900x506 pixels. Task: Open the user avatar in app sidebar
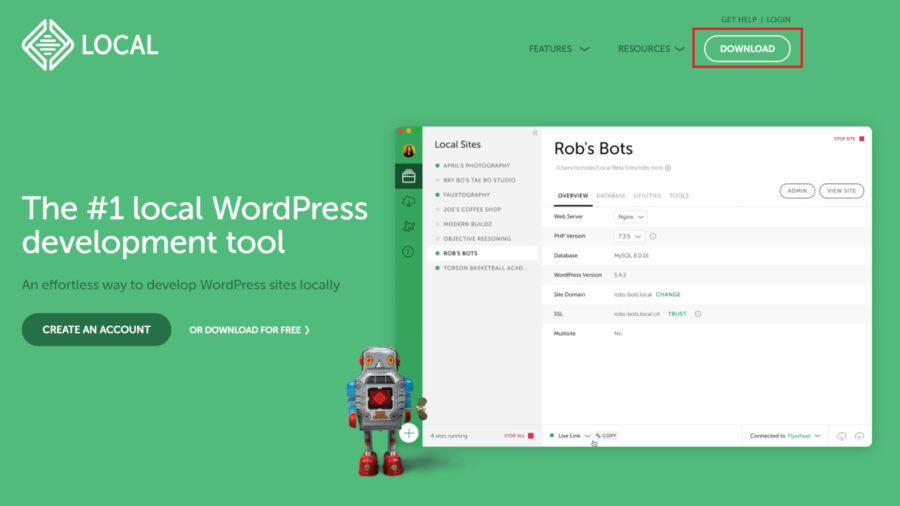[x=409, y=151]
